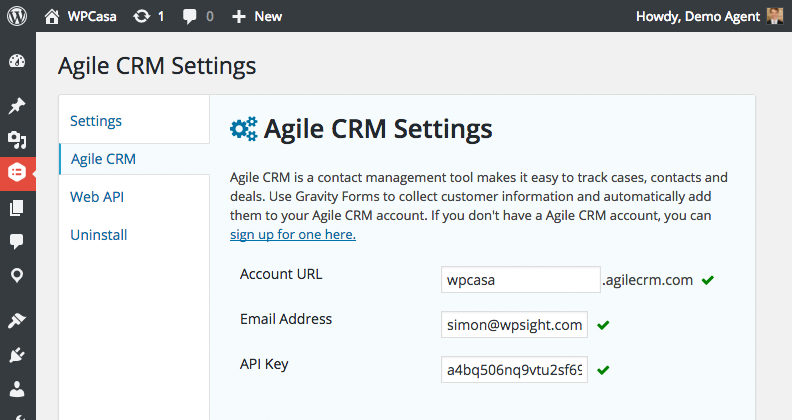Image resolution: width=792 pixels, height=420 pixels.
Task: Open the WordPress logo menu
Action: pos(17,16)
